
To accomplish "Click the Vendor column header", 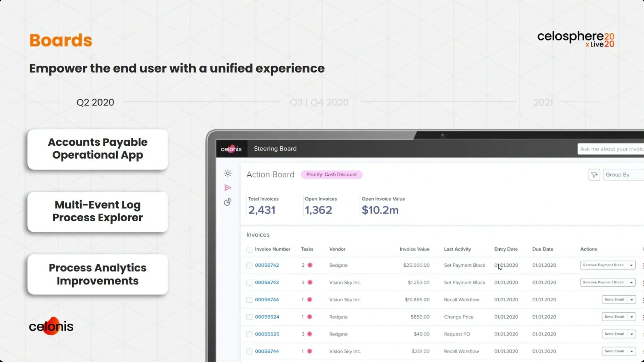I will point(337,249).
